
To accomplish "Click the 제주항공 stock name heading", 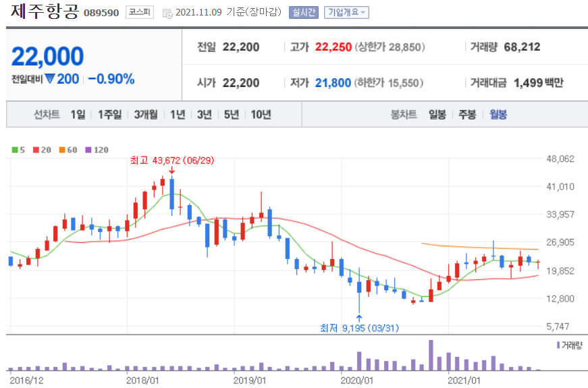I will coord(45,11).
